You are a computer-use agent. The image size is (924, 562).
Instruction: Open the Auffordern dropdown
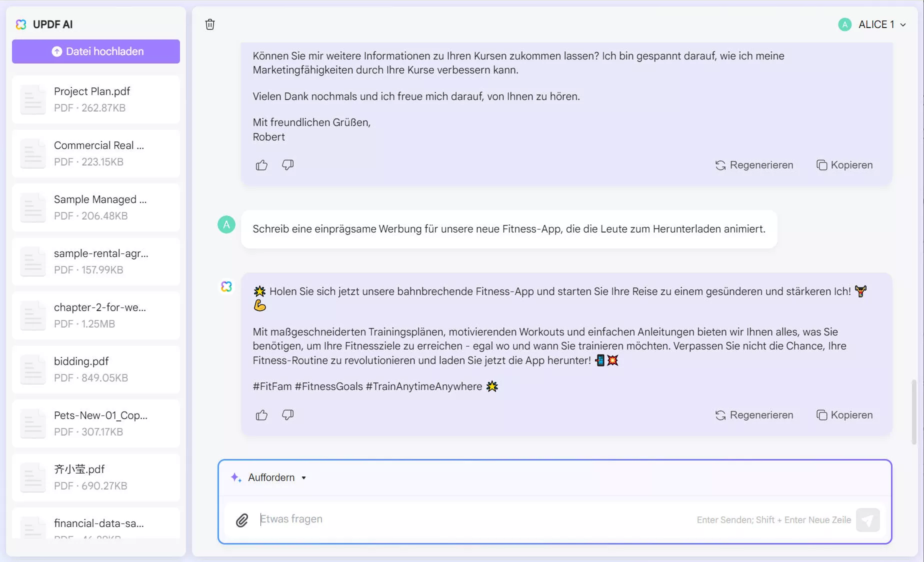point(304,477)
